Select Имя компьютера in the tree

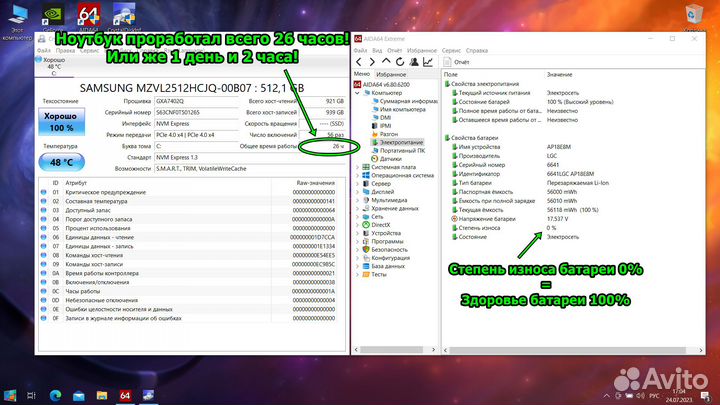(x=399, y=109)
